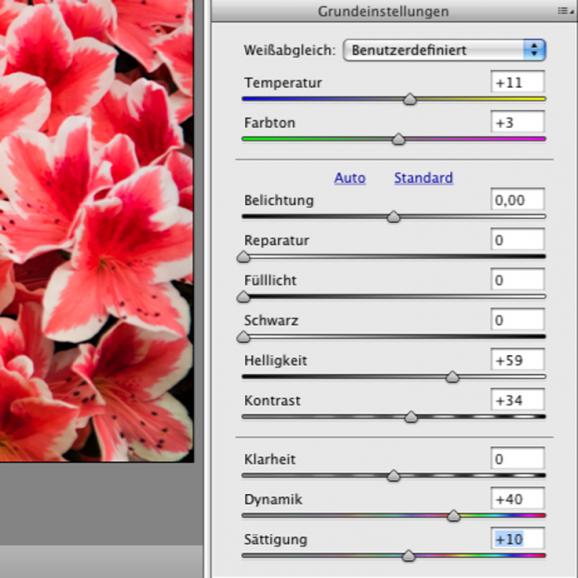Screen dimensions: 578x578
Task: Click the Dynamik label
Action: 273,499
